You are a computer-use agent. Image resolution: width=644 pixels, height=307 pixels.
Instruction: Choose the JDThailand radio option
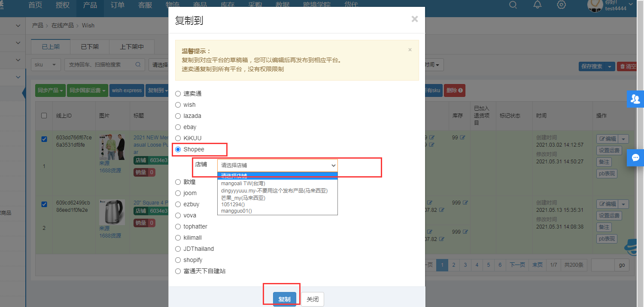click(x=178, y=249)
